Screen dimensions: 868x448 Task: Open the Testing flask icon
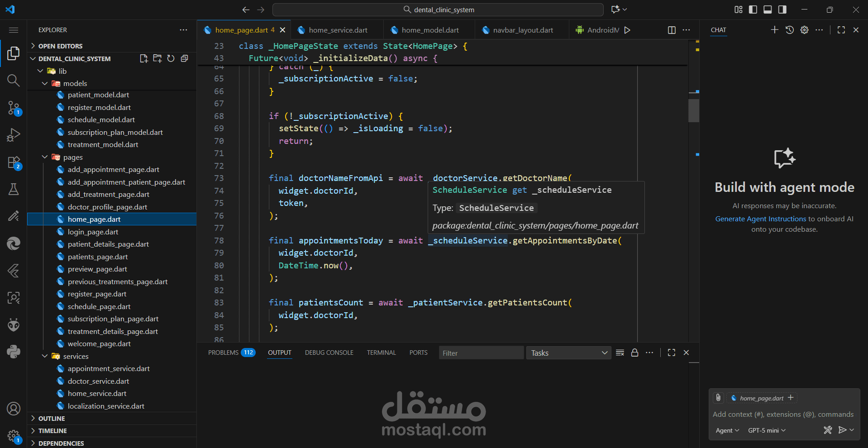pyautogui.click(x=14, y=189)
